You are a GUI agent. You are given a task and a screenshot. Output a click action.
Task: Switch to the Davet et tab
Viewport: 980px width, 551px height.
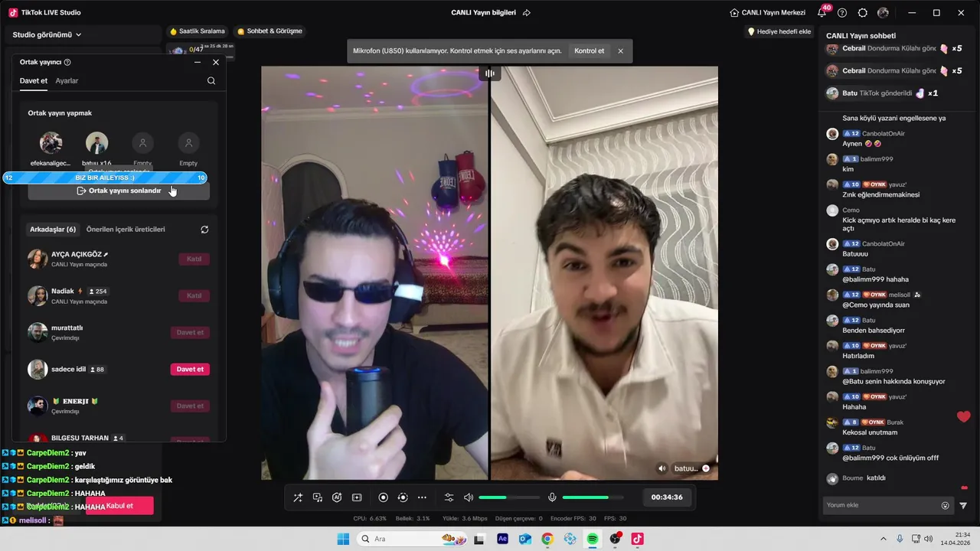pyautogui.click(x=34, y=80)
